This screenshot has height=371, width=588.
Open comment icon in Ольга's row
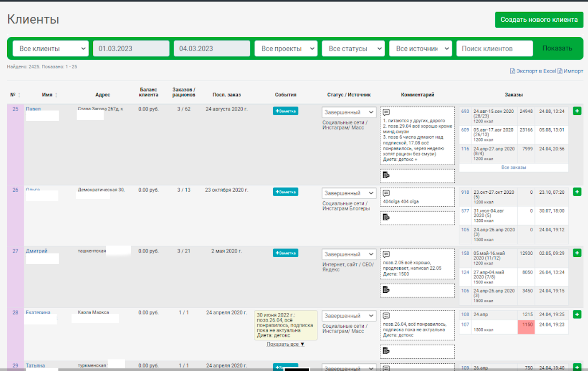pos(386,193)
